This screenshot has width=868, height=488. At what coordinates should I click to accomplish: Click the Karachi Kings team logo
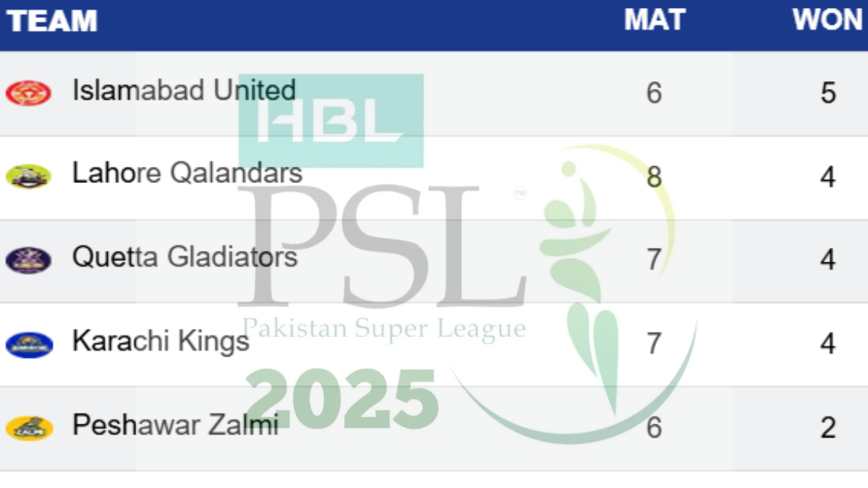(29, 344)
